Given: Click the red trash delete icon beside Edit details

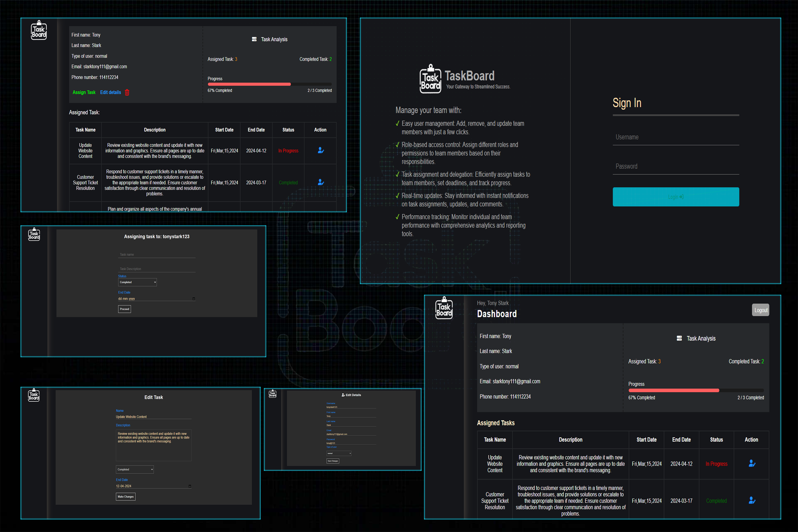Looking at the screenshot, I should (x=127, y=92).
